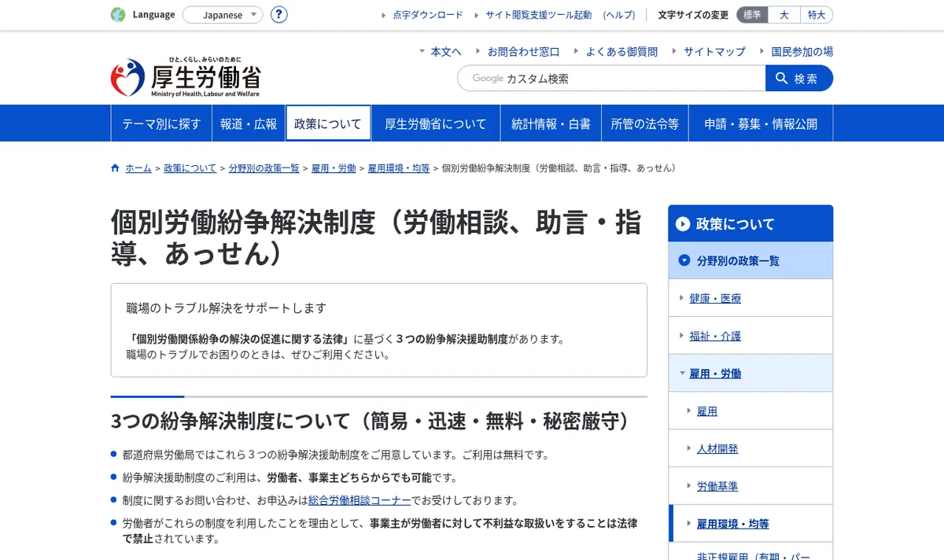Open 政策について menu tab
944x560 pixels.
[x=328, y=123]
